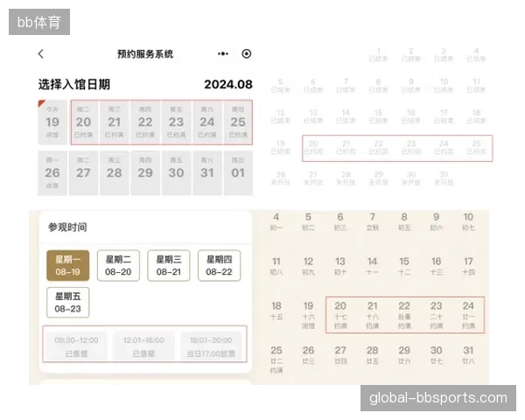This screenshot has height=420, width=525.
Task: Choose 周五 23 marked 已约满
Action: pyautogui.click(x=176, y=122)
